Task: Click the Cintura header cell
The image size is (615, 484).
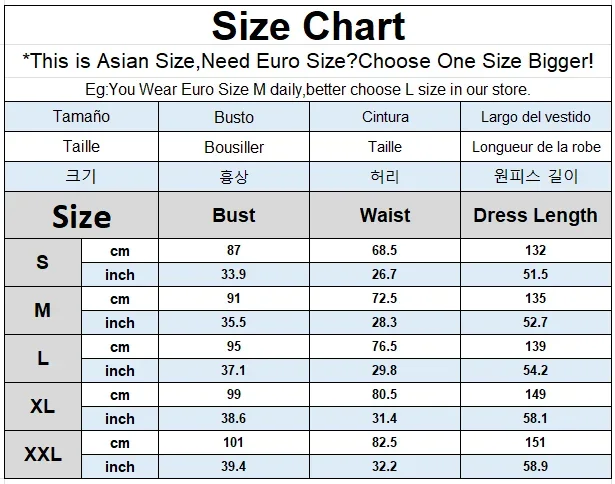Action: 385,116
